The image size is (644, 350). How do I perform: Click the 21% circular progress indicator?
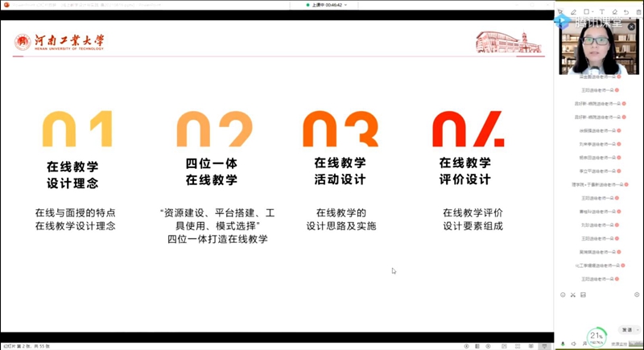pyautogui.click(x=597, y=336)
